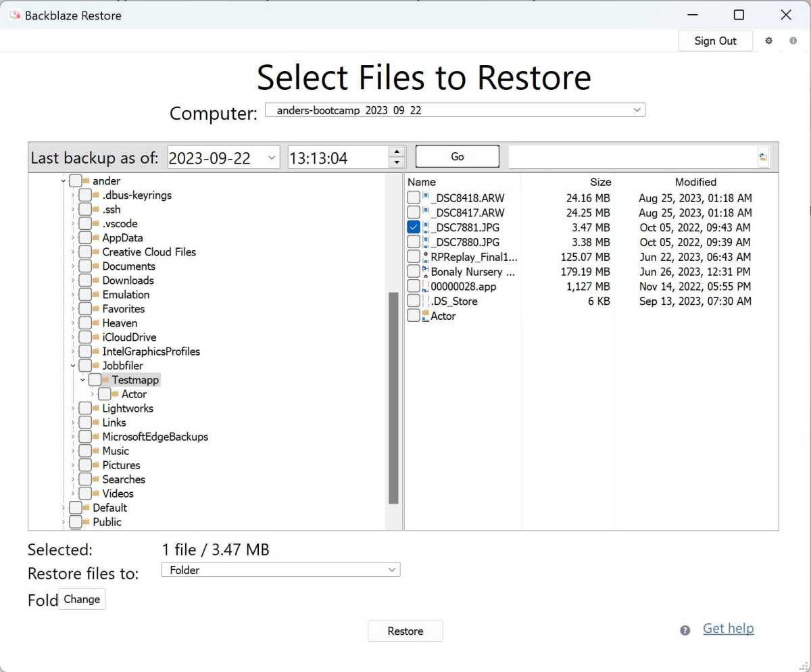Collapse the ander folder in tree

64,181
